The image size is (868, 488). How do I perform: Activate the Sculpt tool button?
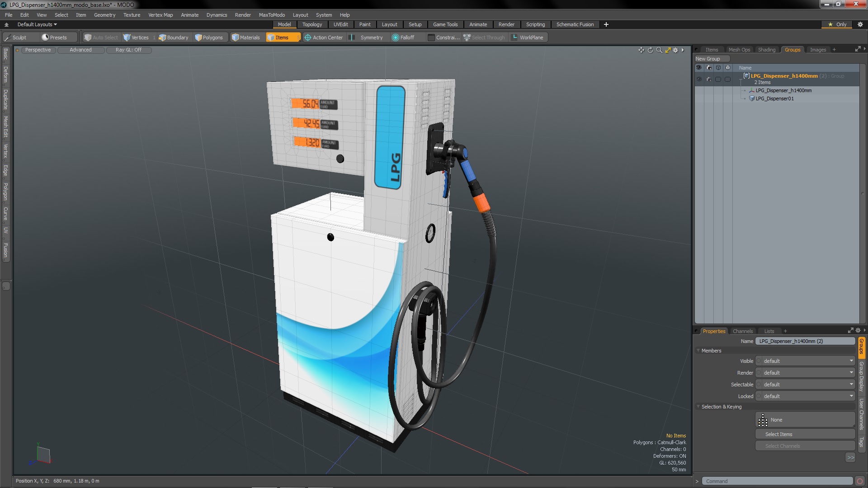click(x=16, y=38)
